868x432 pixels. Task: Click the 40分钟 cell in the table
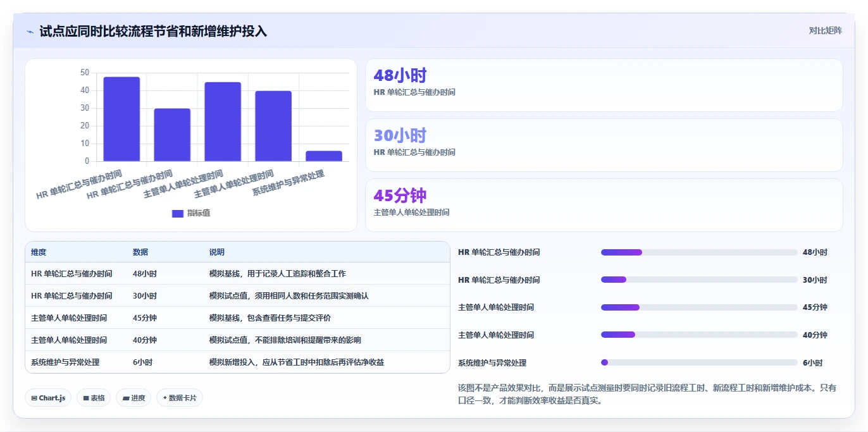145,340
